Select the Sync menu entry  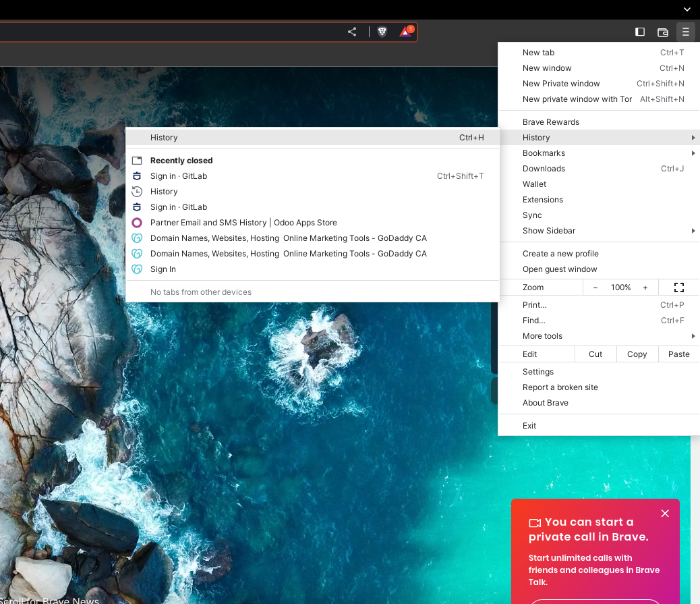[599, 215]
